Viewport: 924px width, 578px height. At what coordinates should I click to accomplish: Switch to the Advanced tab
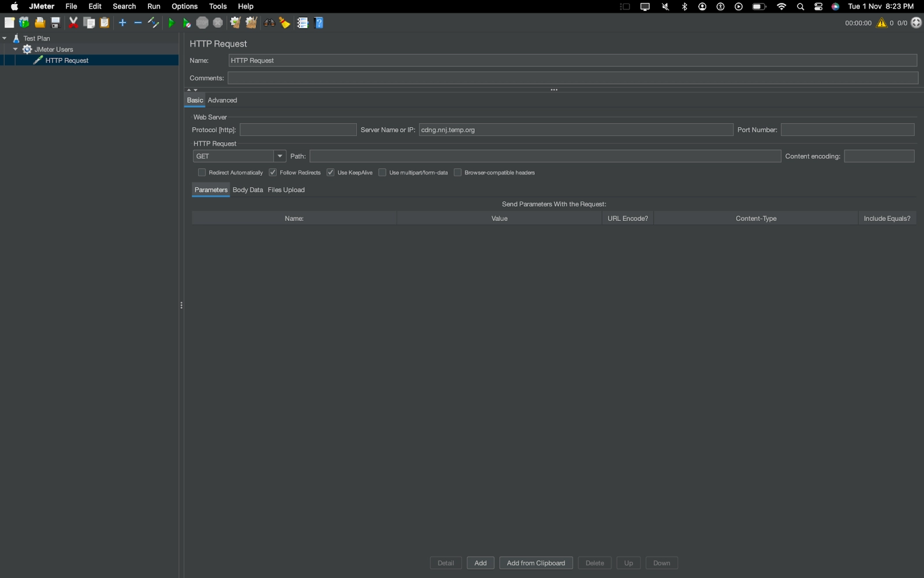click(x=222, y=100)
